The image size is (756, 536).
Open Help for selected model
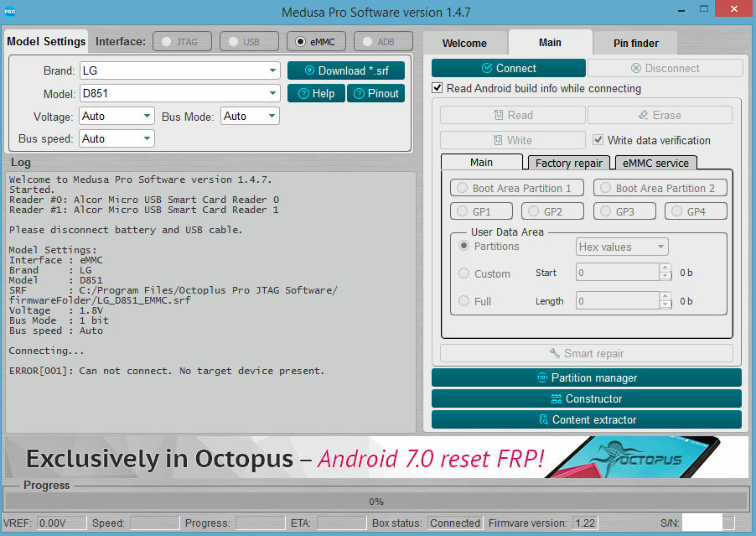pos(316,93)
